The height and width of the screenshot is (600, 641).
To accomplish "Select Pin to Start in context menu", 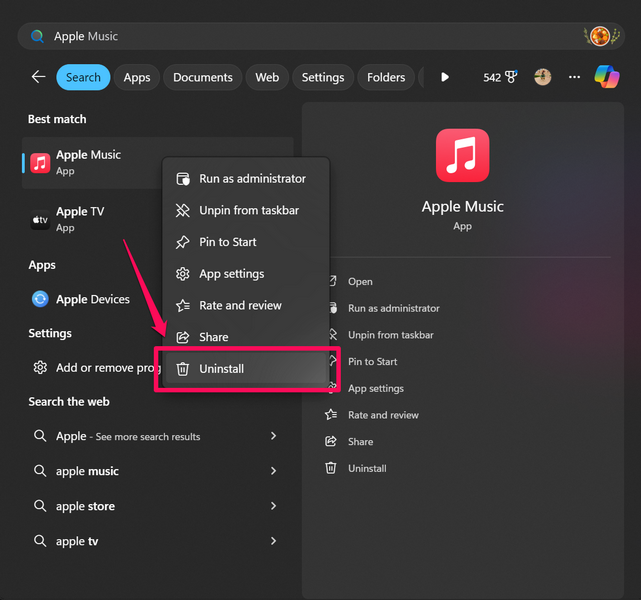I will [x=228, y=242].
